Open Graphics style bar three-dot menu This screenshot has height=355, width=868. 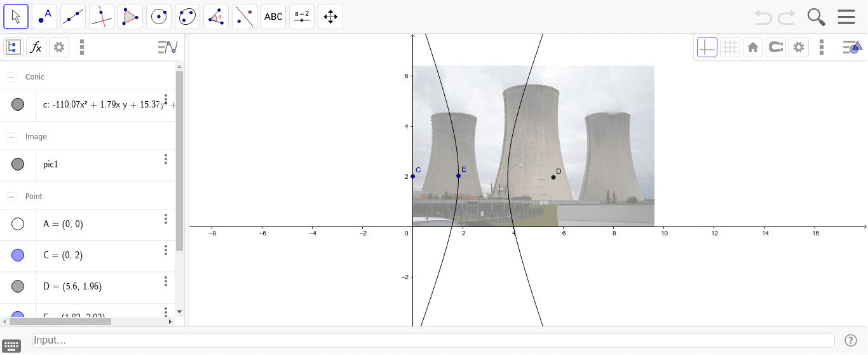[x=822, y=47]
